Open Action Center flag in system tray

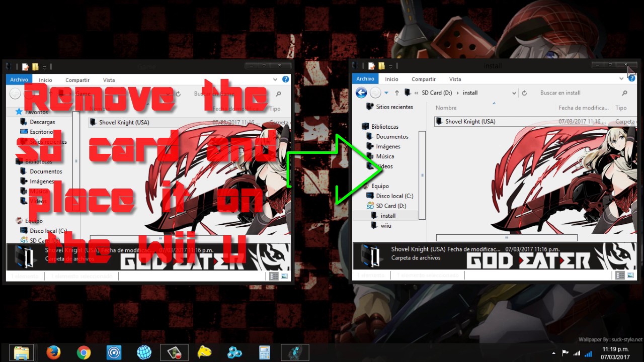pyautogui.click(x=565, y=353)
